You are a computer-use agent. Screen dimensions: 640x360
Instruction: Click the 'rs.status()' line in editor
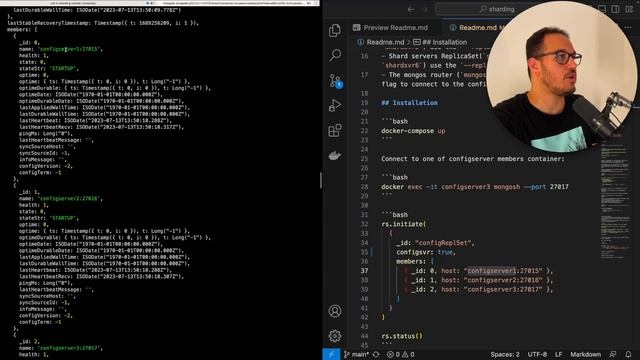[402, 336]
